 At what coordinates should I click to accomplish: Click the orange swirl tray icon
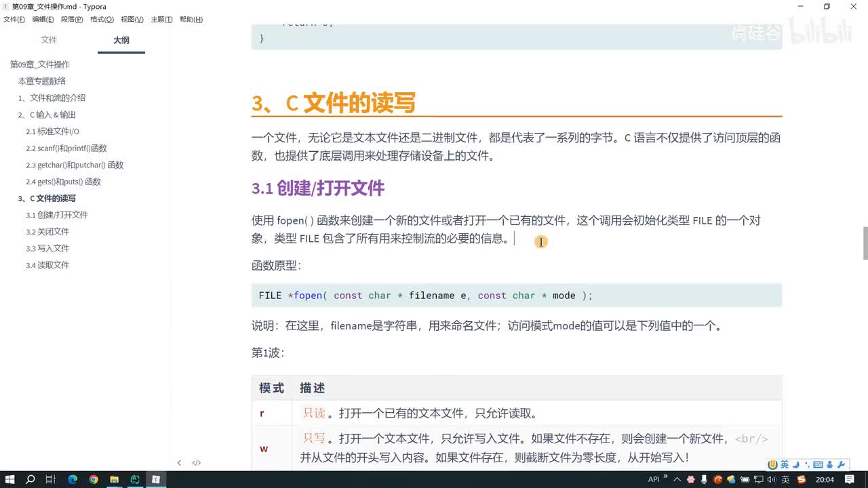pos(718,479)
